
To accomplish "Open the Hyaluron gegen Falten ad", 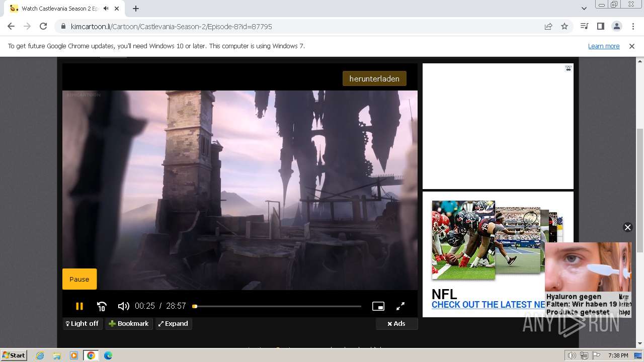I will click(x=588, y=280).
